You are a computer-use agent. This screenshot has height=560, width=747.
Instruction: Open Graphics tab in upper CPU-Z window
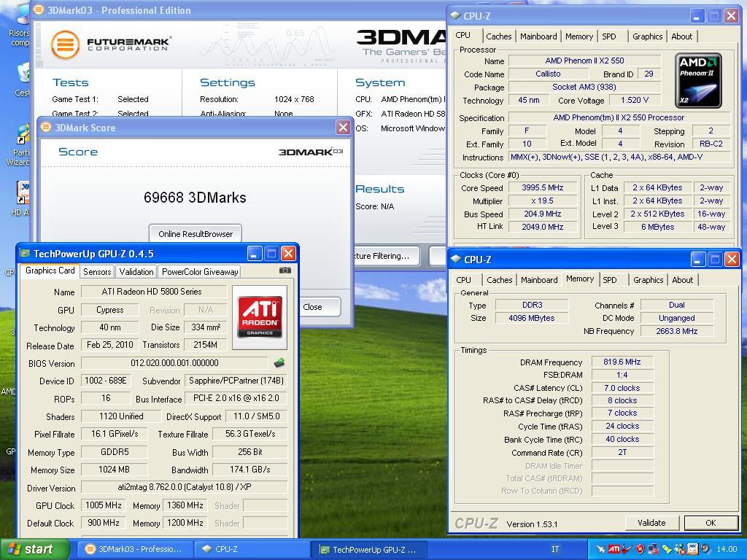pyautogui.click(x=648, y=36)
